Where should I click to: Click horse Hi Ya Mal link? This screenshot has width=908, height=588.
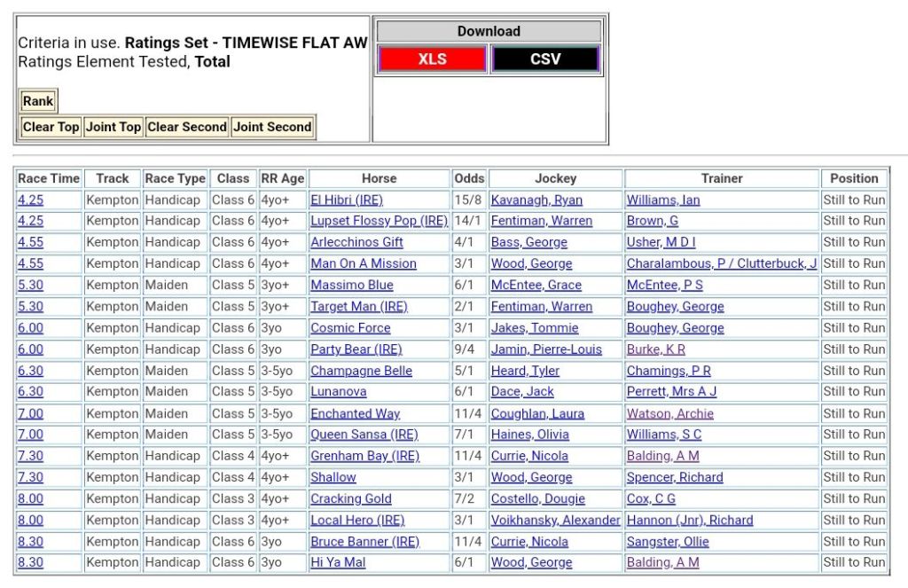pyautogui.click(x=338, y=562)
